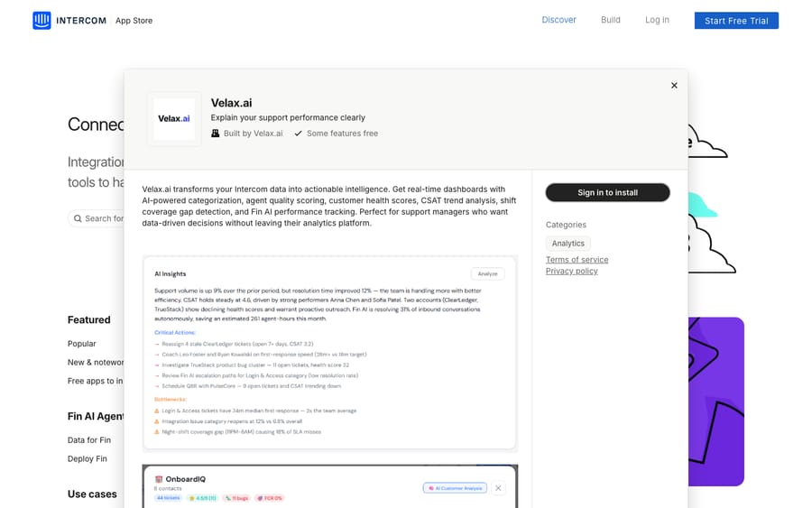Select New & noteworthy in sidebar
The width and height of the screenshot is (812, 508).
pyautogui.click(x=96, y=362)
